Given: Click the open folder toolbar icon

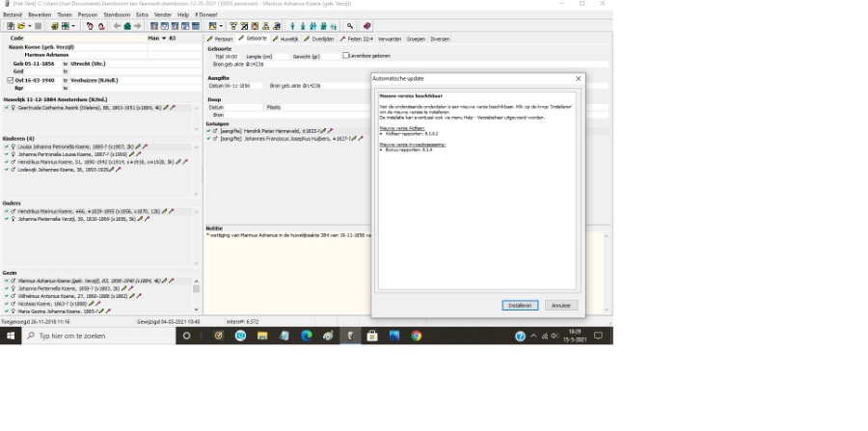Looking at the screenshot, I should click(x=19, y=26).
